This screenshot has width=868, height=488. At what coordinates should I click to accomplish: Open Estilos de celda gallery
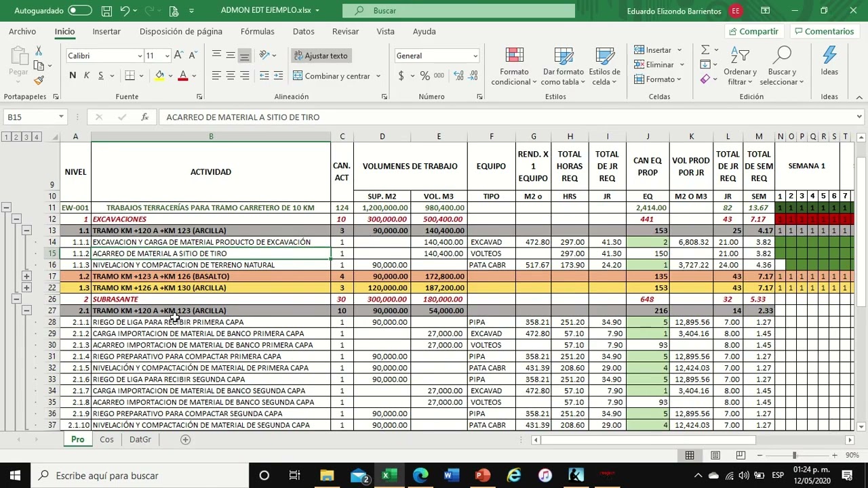604,67
